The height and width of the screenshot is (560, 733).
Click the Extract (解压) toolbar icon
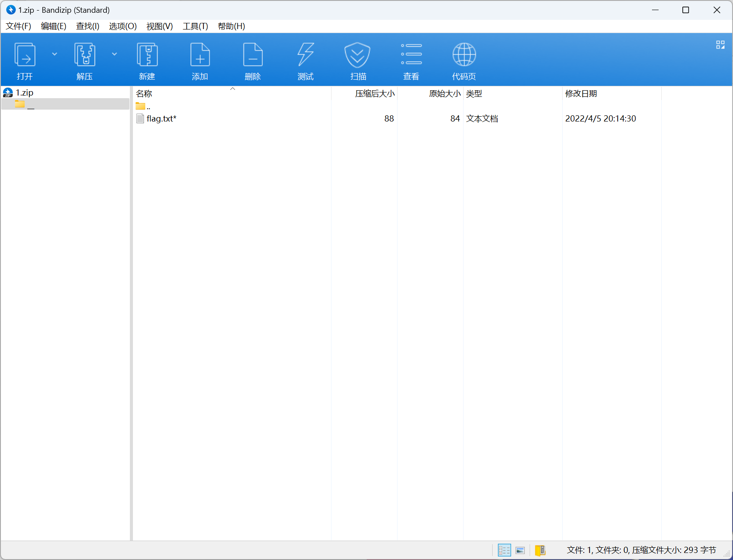click(x=85, y=55)
